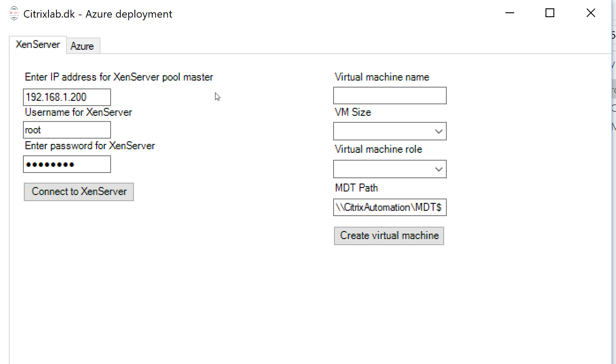Image resolution: width=616 pixels, height=364 pixels.
Task: Click the window title 'Citrixlab.dk - Azure deployment'
Action: [98, 14]
